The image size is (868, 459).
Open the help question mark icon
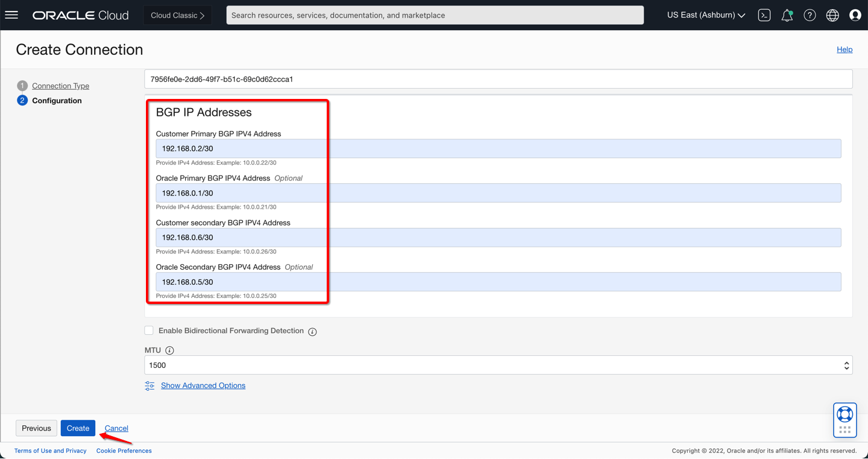pyautogui.click(x=810, y=15)
